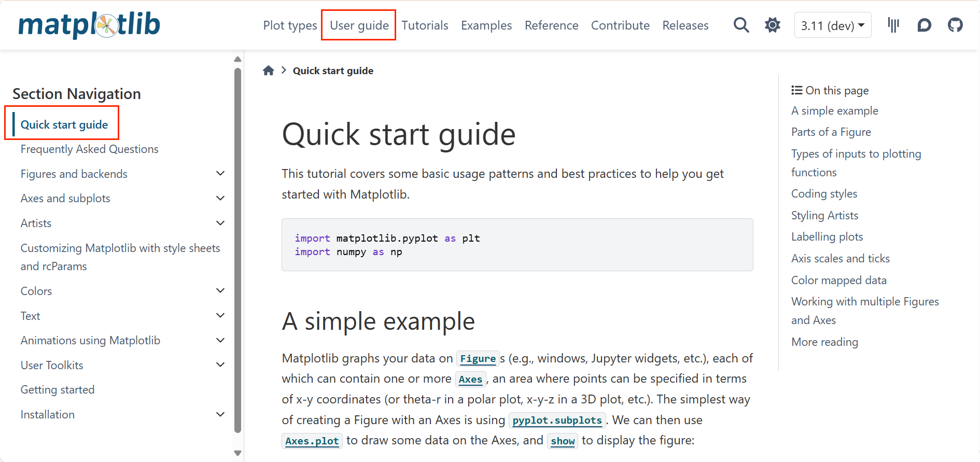Expand the Artists section chevron
Image resolution: width=980 pixels, height=462 pixels.
pos(220,223)
